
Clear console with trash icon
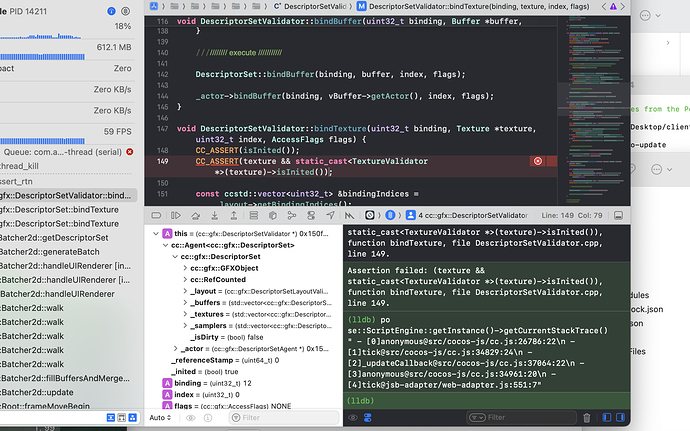pos(587,418)
